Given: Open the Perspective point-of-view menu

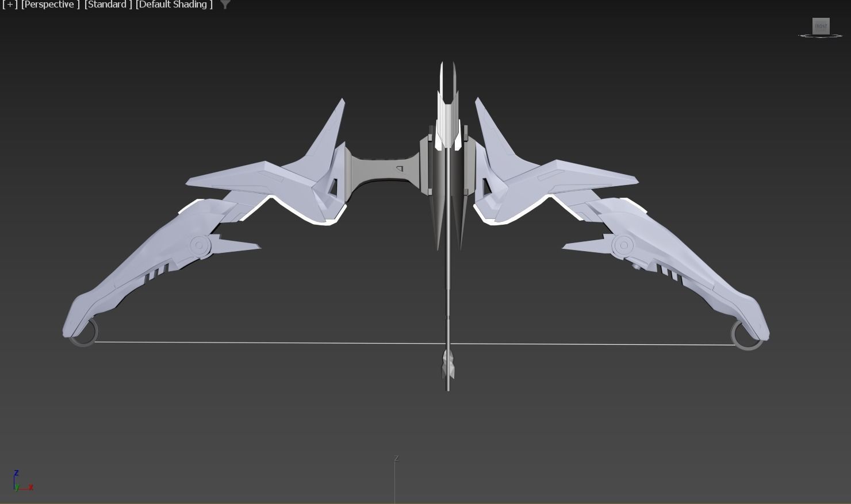Looking at the screenshot, I should click(x=50, y=5).
